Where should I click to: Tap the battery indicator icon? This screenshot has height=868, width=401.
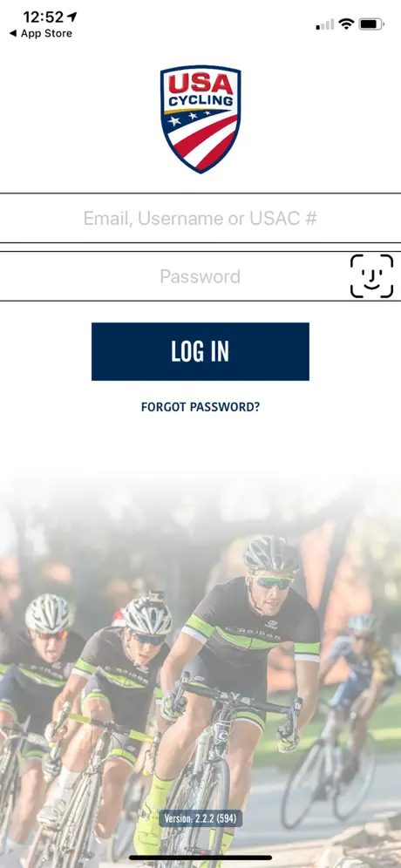[371, 24]
